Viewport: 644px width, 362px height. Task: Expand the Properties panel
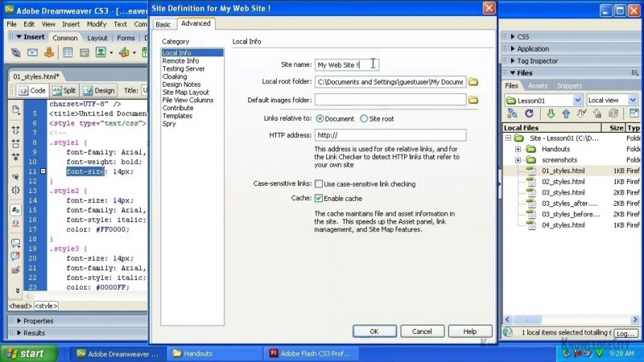[19, 321]
